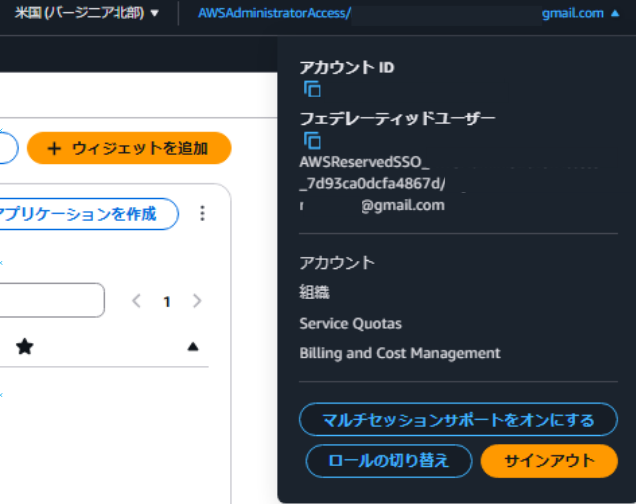The image size is (636, 504).
Task: Open the 米国 (バージニア北部) region selector
Action: coord(86,13)
